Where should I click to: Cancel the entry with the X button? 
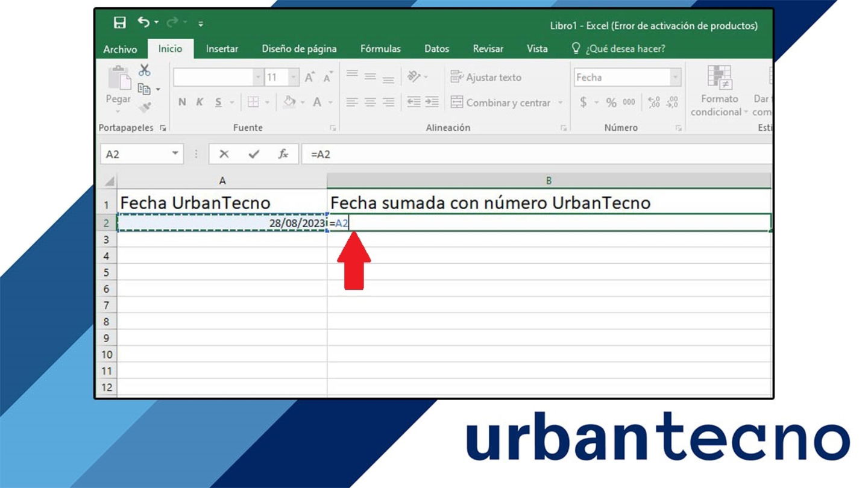coord(224,154)
